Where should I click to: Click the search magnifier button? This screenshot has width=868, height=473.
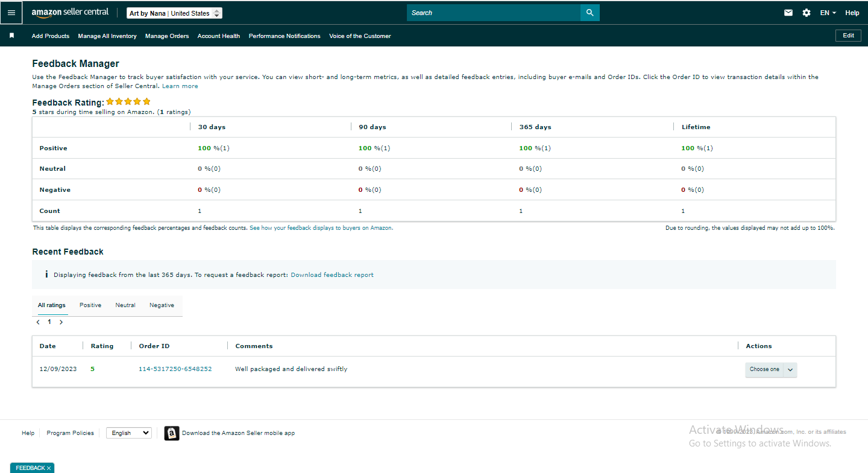(590, 13)
